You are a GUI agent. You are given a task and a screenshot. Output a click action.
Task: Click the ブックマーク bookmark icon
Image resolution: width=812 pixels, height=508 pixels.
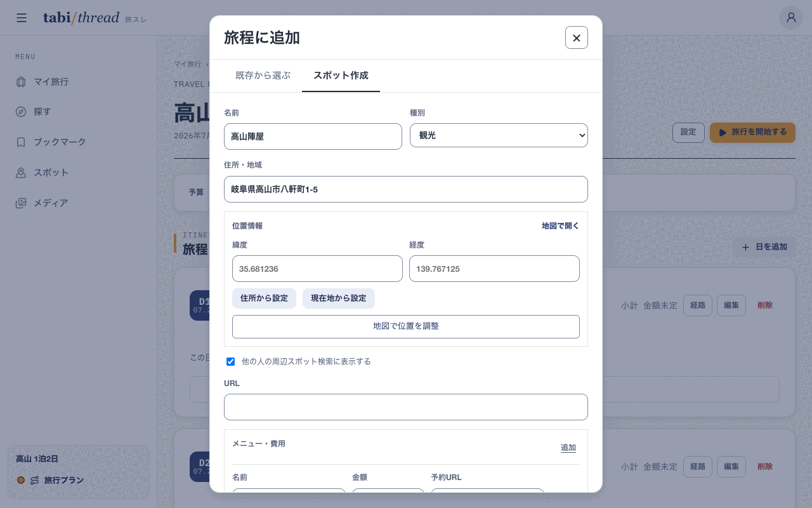[x=21, y=142]
